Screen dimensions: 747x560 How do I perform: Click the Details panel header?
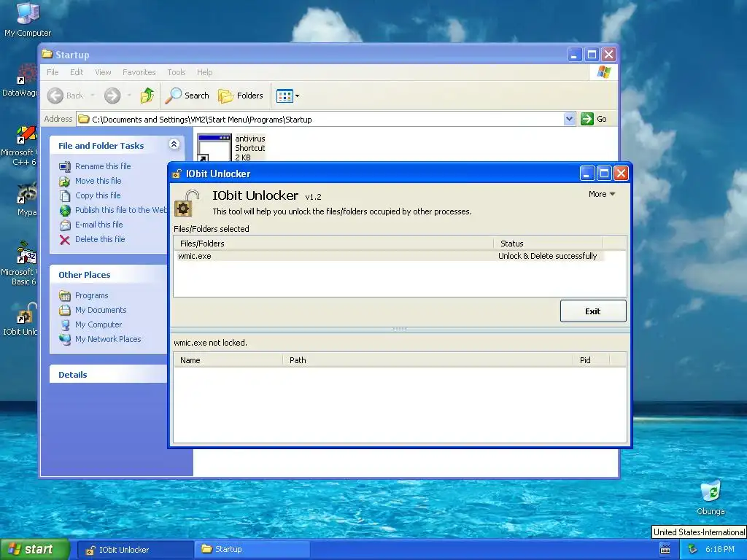109,375
